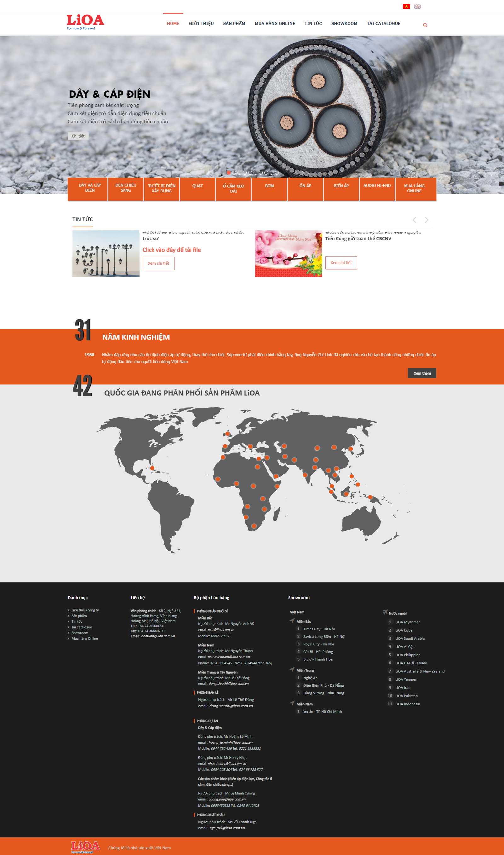Viewport: 504px width, 855px height.
Task: Open the GIỚI THIỆU menu
Action: [201, 23]
